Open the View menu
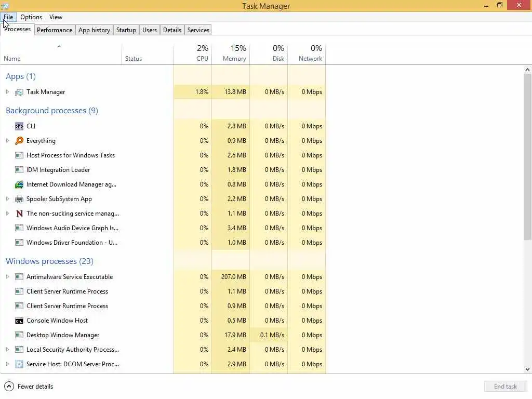532x399 pixels. [56, 17]
